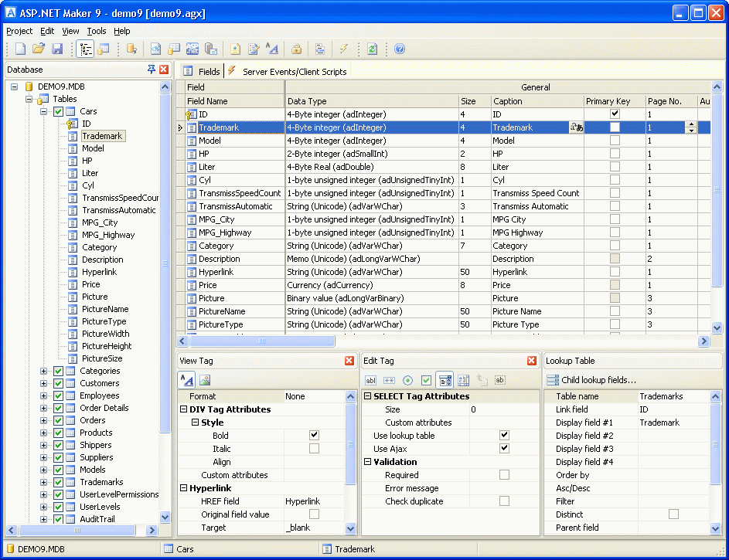Screen dimensions: 729x560
Task: Expand the Orders table node
Action: tap(44, 421)
